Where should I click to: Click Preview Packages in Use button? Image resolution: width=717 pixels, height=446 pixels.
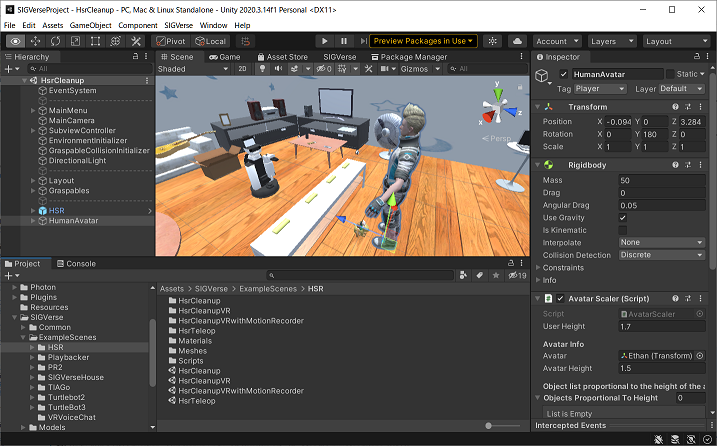point(423,41)
